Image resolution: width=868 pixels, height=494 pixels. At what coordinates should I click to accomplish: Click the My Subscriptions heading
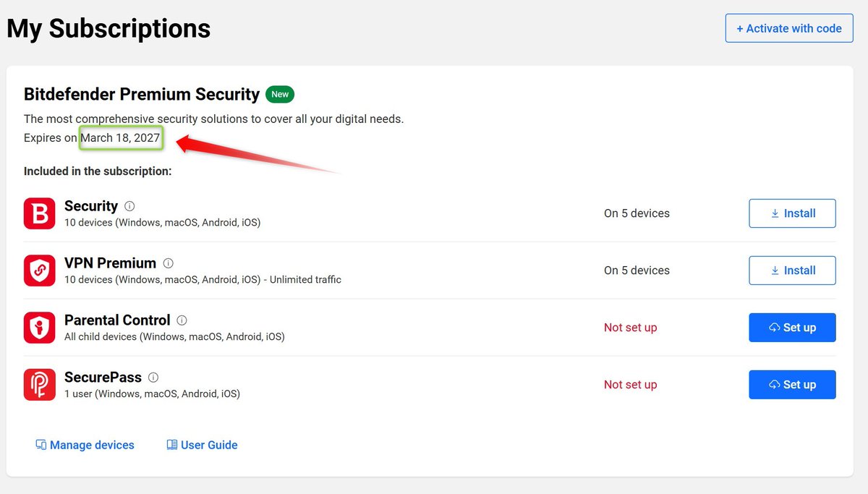coord(109,29)
